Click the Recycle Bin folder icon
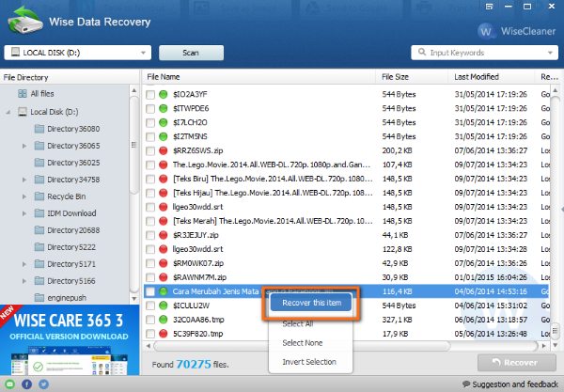This screenshot has height=392, width=564. point(39,196)
